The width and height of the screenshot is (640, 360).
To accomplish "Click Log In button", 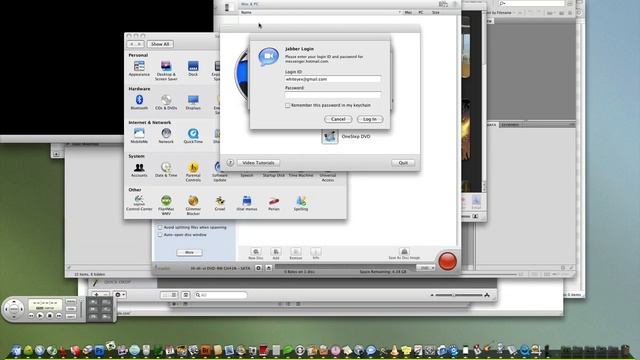I will pyautogui.click(x=370, y=119).
